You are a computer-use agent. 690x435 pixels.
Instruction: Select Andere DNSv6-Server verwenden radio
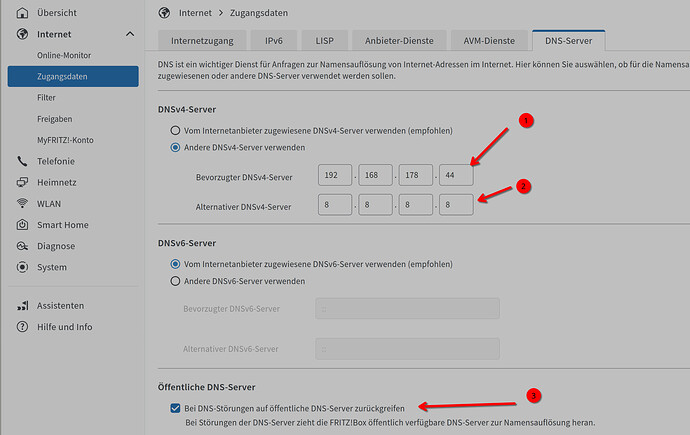(x=175, y=281)
